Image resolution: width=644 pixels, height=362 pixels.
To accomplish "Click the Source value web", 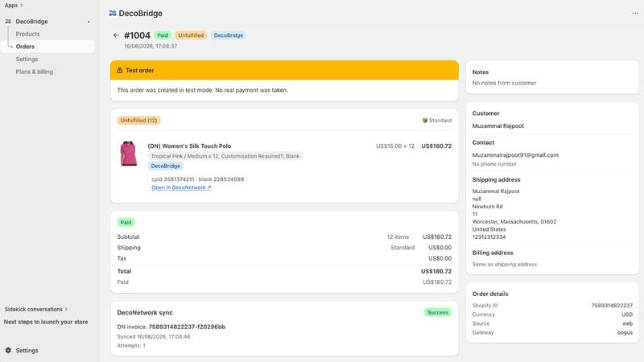I will (628, 323).
